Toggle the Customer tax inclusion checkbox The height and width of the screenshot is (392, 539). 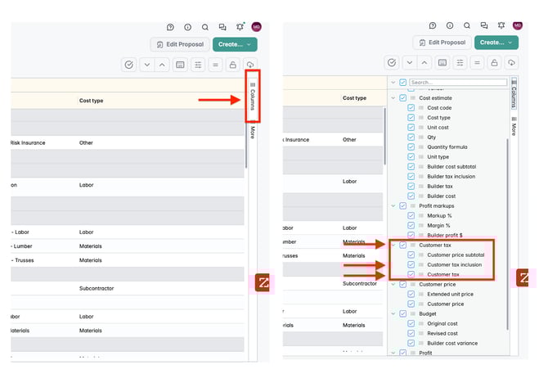pos(411,265)
